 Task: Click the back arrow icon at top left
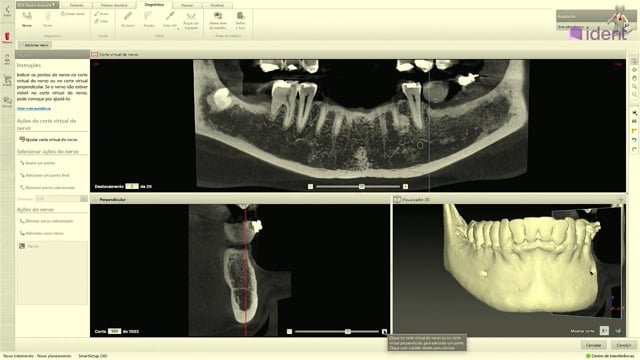point(7,10)
